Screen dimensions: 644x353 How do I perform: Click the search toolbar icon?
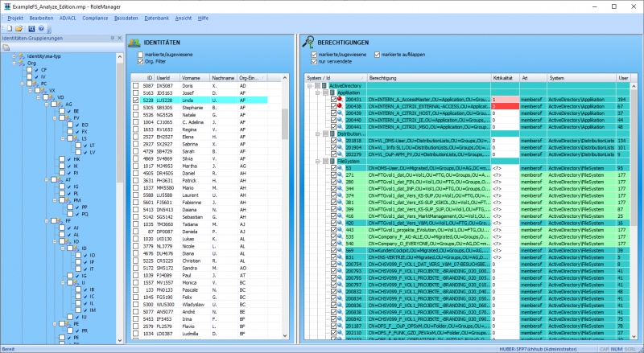(x=30, y=28)
